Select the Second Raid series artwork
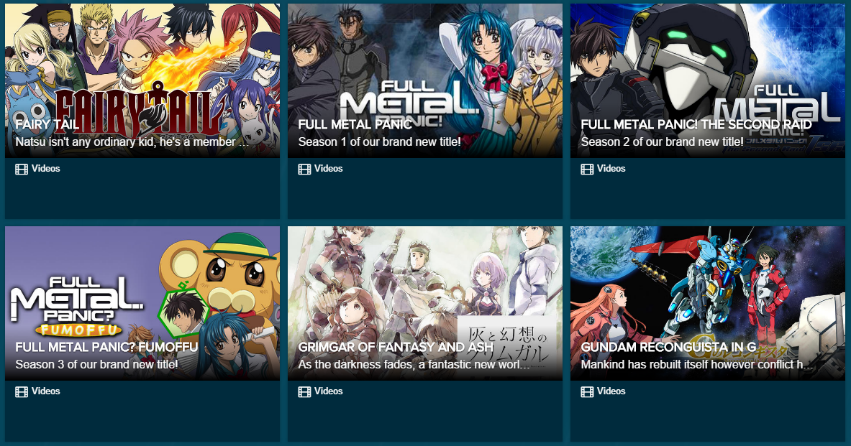Image resolution: width=851 pixels, height=446 pixels. click(x=708, y=80)
